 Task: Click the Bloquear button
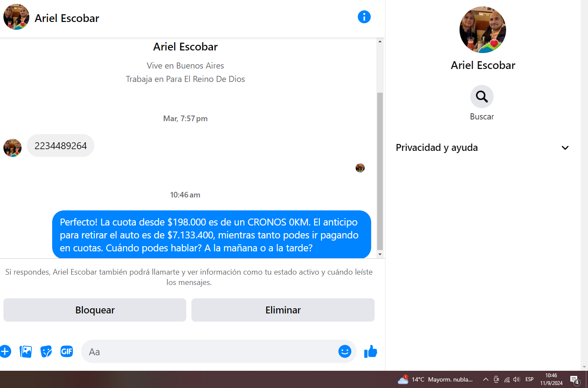[x=95, y=310]
